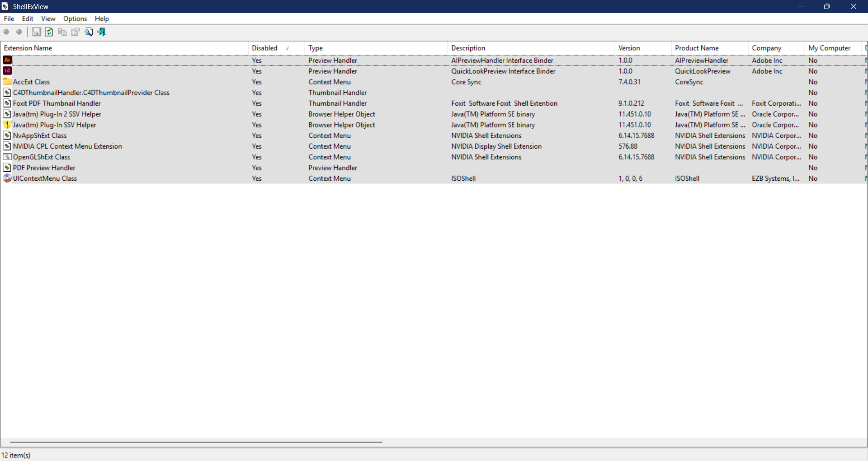This screenshot has width=868, height=461.
Task: Click the Adobe Illustrator row icon
Action: tap(7, 60)
